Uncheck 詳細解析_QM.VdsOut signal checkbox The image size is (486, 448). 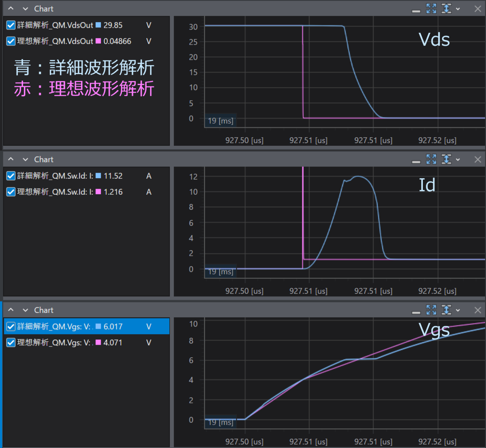point(11,25)
